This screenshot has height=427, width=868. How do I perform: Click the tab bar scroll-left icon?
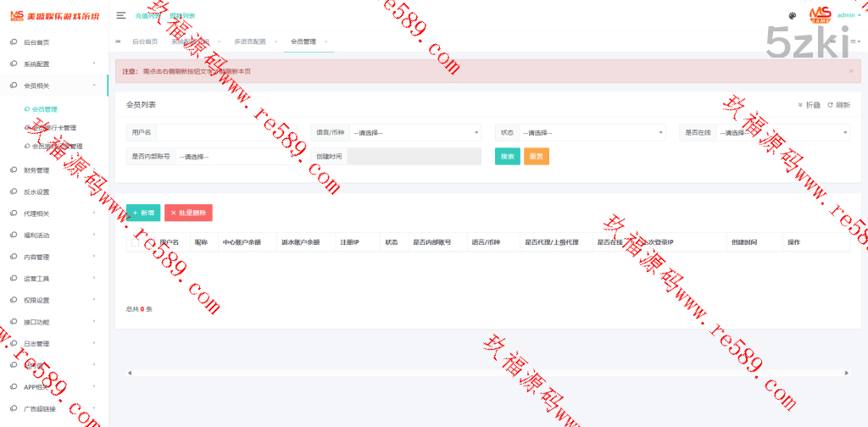(x=117, y=42)
